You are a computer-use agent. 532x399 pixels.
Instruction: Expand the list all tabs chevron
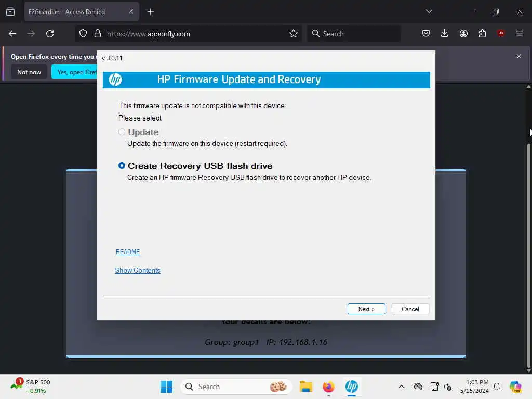(x=429, y=11)
